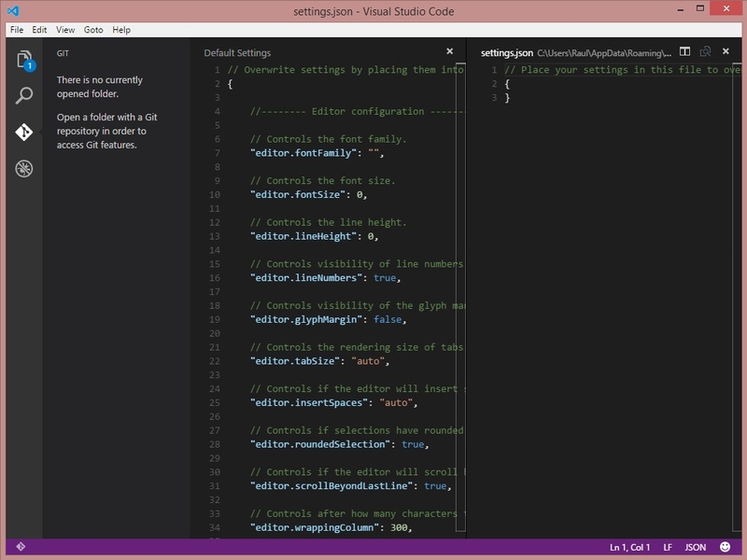Open the Edit menu
The height and width of the screenshot is (560, 747).
tap(39, 30)
